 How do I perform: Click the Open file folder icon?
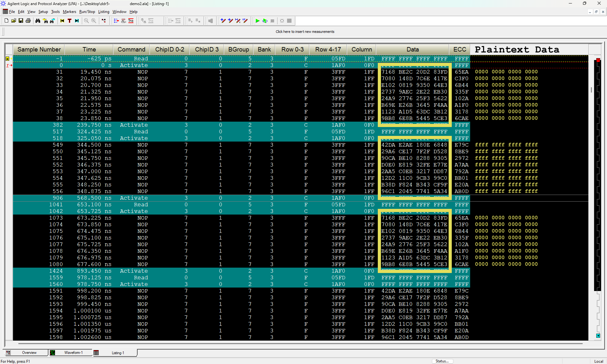pos(14,21)
